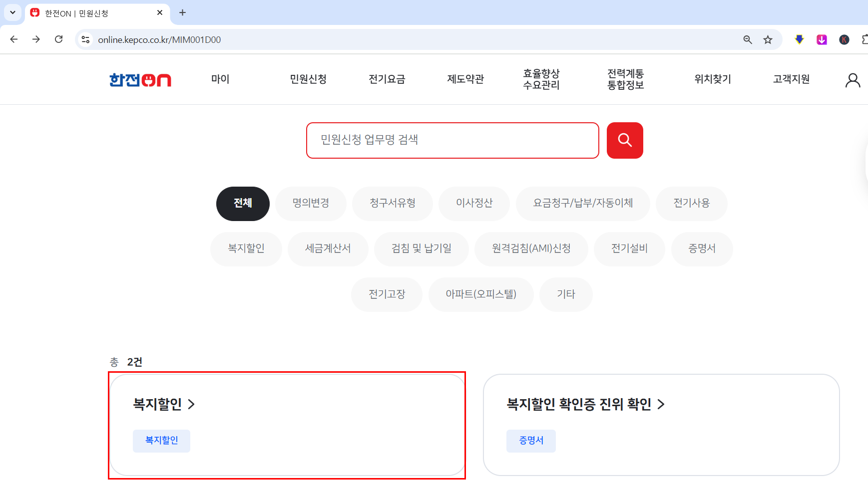Go forward with browser forward arrow

36,39
